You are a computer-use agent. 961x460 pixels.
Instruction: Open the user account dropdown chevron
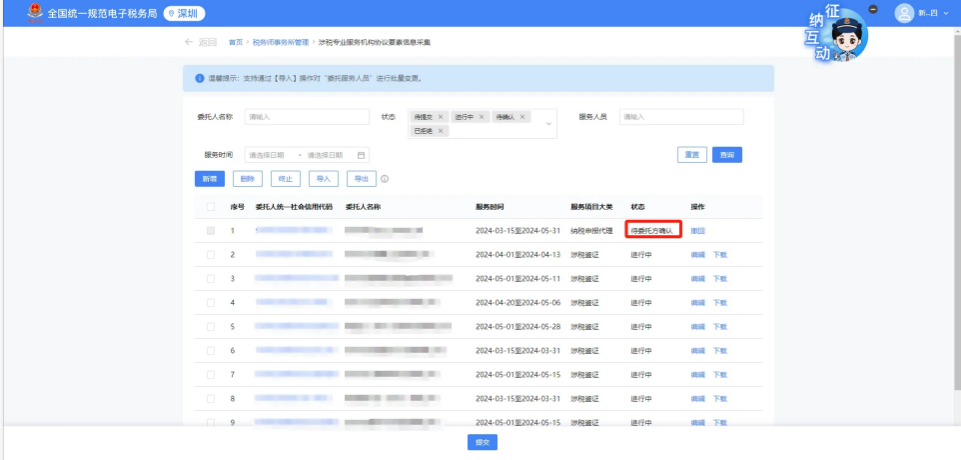tap(946, 13)
